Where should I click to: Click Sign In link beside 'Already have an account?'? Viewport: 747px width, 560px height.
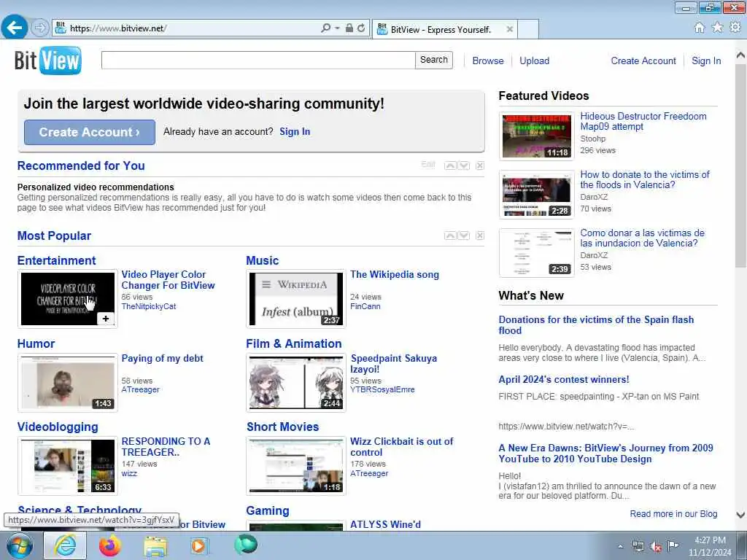[295, 131]
